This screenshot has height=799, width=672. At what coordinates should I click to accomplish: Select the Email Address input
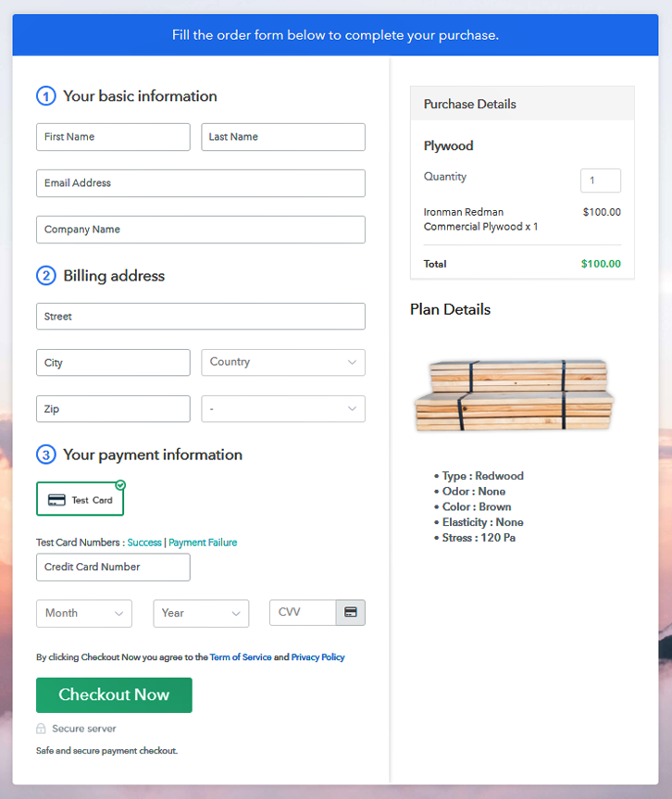coord(200,183)
